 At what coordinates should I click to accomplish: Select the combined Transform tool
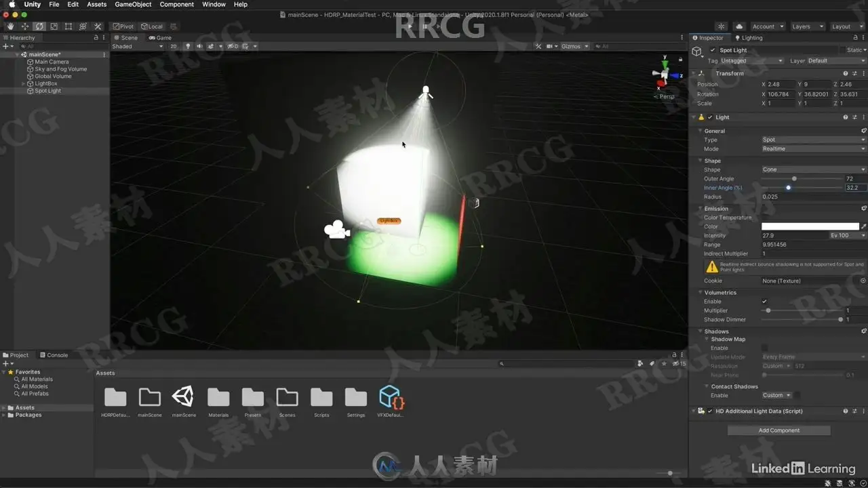click(x=83, y=26)
